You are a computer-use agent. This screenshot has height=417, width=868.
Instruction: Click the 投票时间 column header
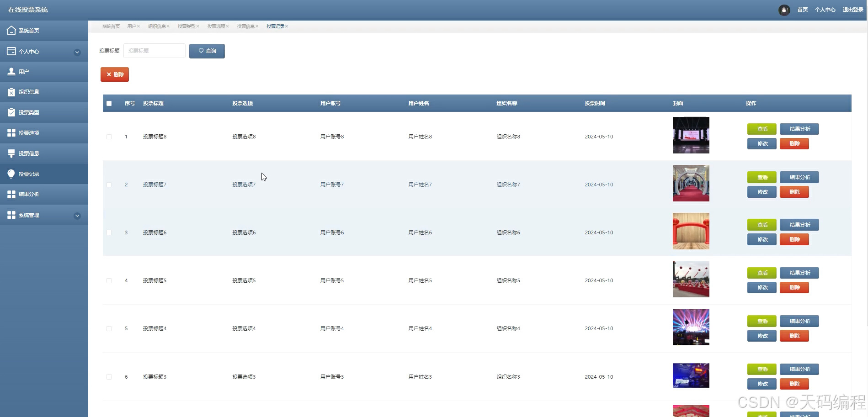595,103
